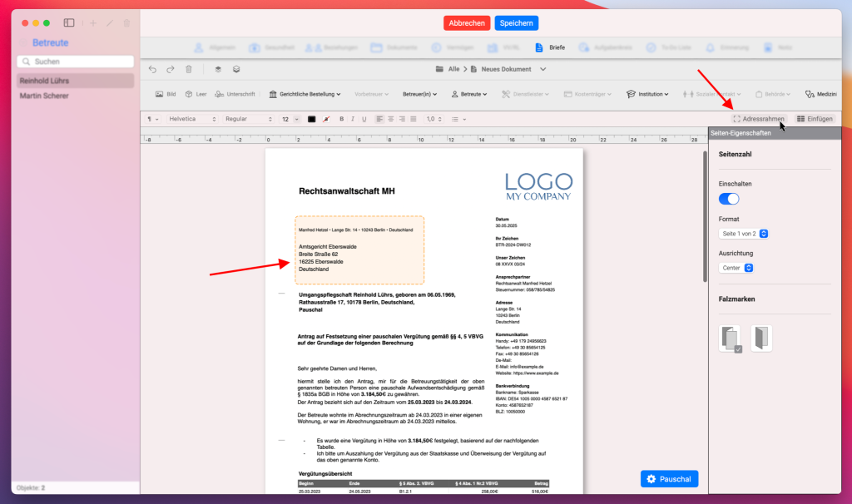
Task: Select the stacked-pages fold mark option
Action: (x=731, y=338)
